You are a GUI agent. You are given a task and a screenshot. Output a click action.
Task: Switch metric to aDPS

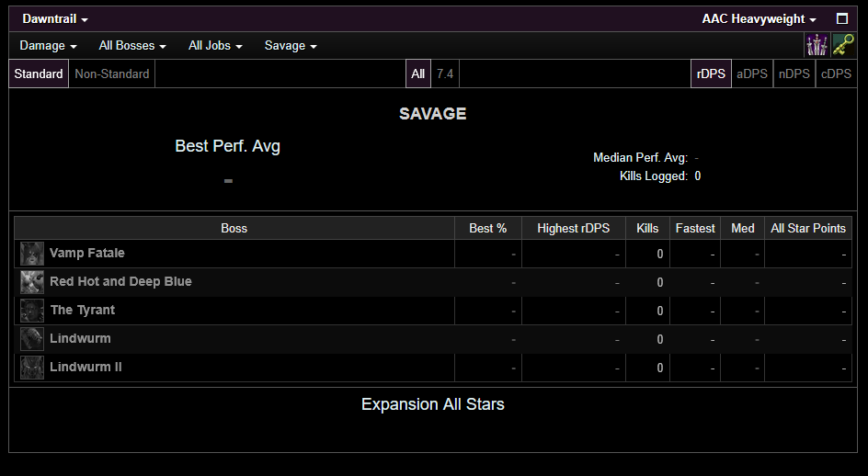(x=752, y=74)
